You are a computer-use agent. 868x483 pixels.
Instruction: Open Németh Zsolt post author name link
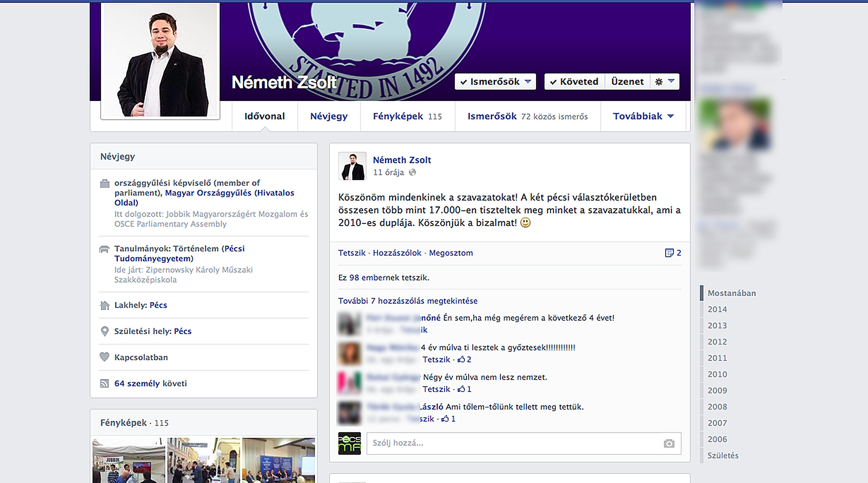click(x=402, y=160)
